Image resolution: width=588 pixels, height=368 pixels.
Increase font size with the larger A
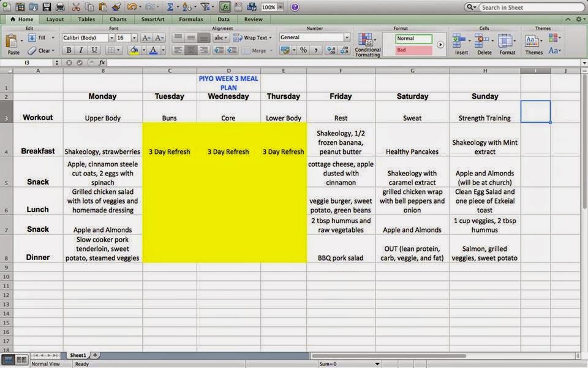146,37
